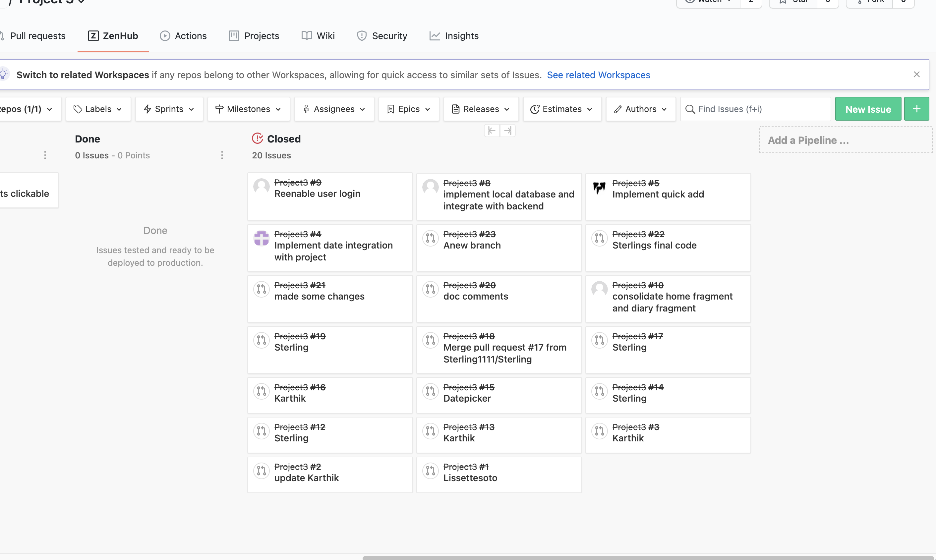Click the avatar on the Project3 #5 card
Viewport: 936px width, 560px height.
pyautogui.click(x=599, y=187)
